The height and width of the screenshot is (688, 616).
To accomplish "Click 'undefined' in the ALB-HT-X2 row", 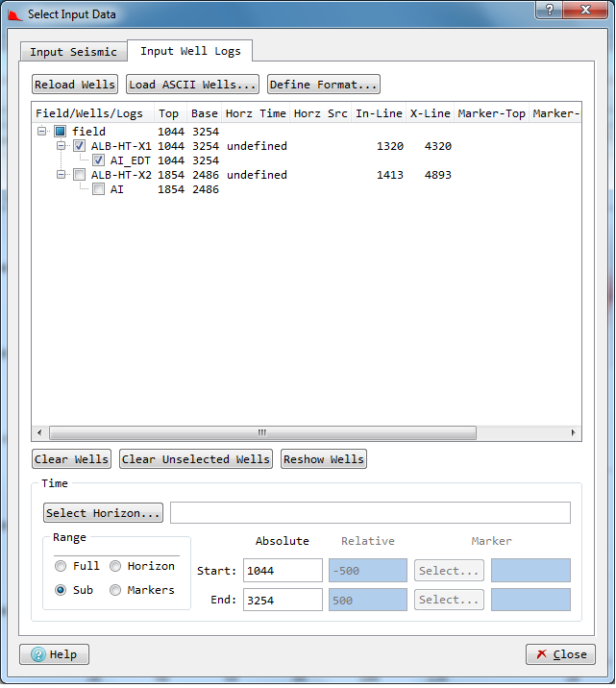I will (x=257, y=175).
